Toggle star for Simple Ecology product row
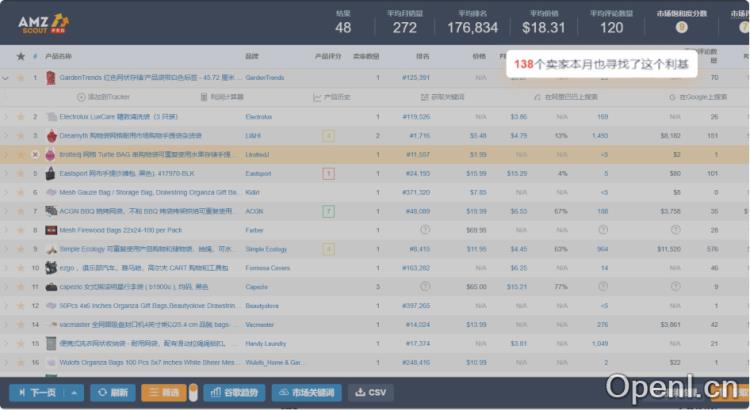 click(20, 249)
